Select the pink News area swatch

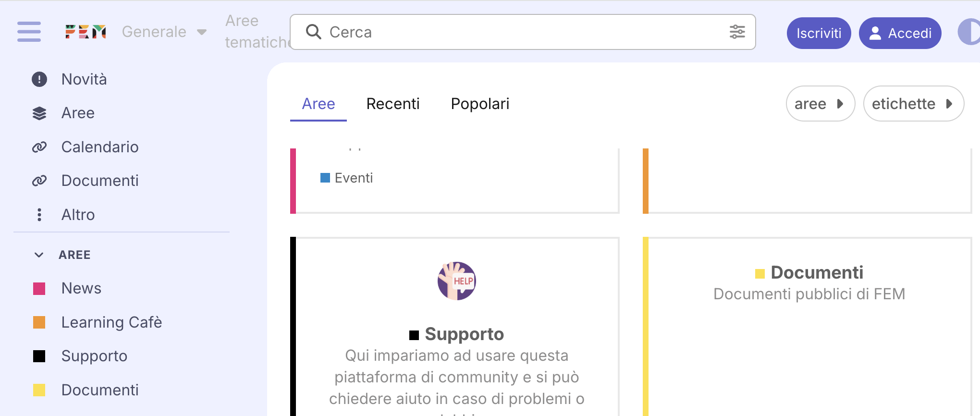(39, 289)
